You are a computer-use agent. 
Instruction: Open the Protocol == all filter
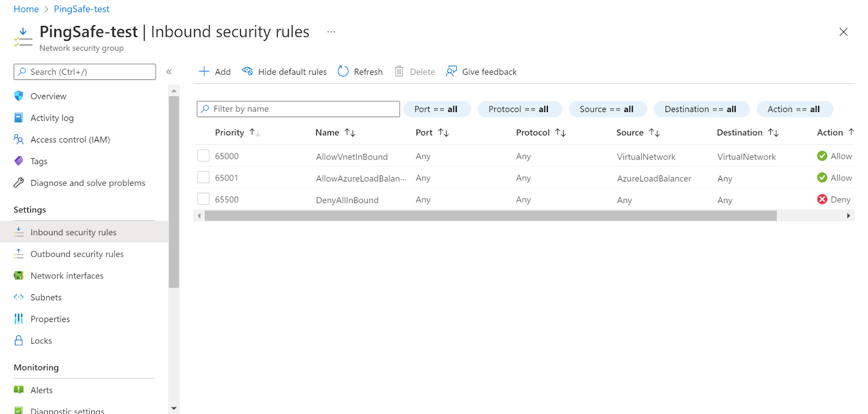click(x=519, y=109)
